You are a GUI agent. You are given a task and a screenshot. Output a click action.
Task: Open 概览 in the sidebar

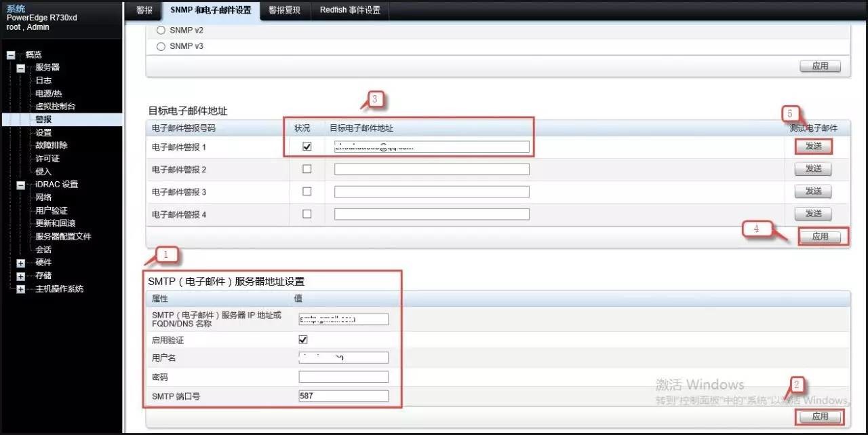click(34, 55)
